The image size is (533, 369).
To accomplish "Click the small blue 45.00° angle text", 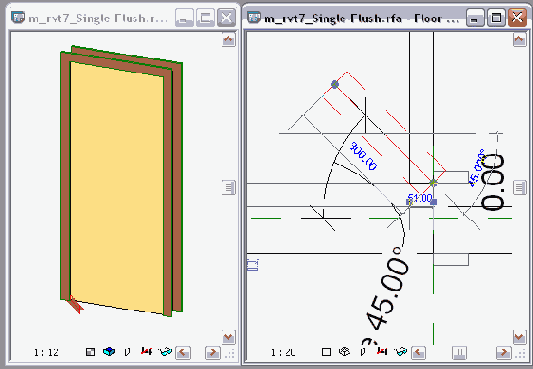I will point(477,168).
